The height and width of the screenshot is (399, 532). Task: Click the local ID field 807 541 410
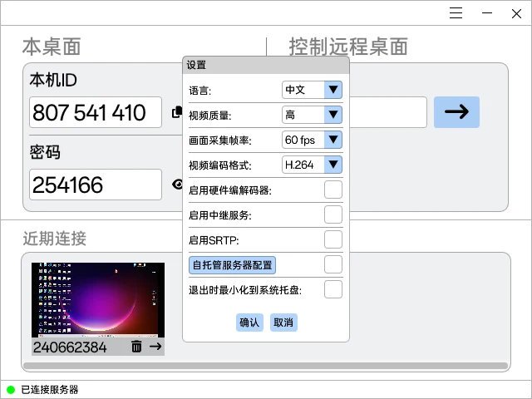[x=96, y=112]
